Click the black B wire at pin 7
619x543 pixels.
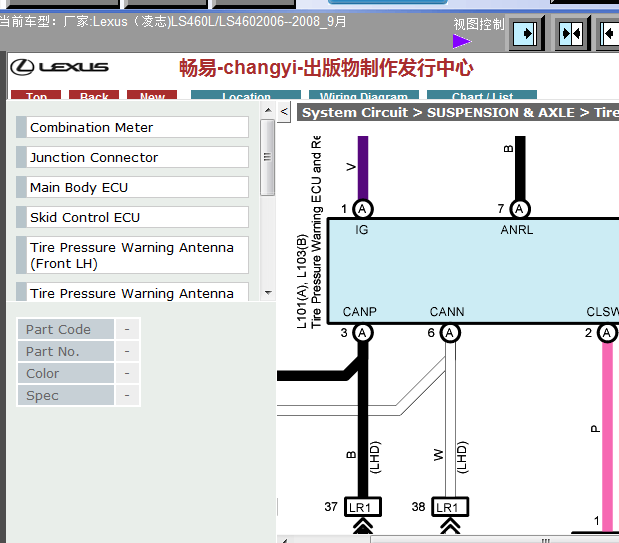pyautogui.click(x=520, y=168)
